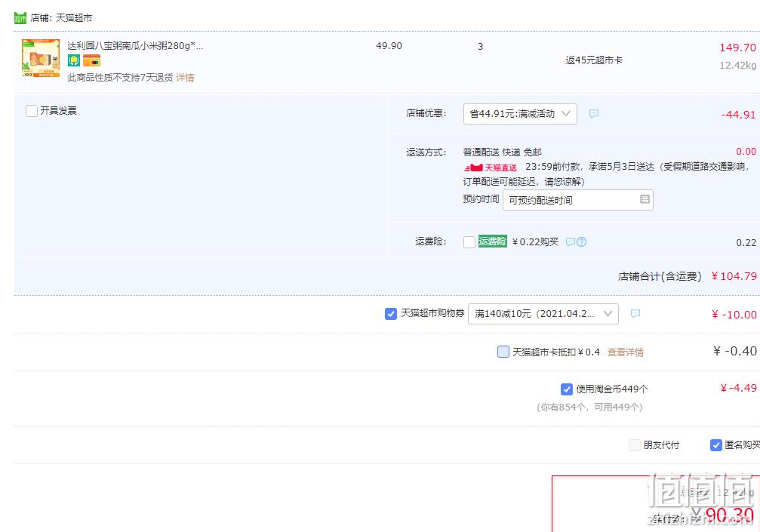Tick the 朋友代付 checkbox

click(635, 444)
